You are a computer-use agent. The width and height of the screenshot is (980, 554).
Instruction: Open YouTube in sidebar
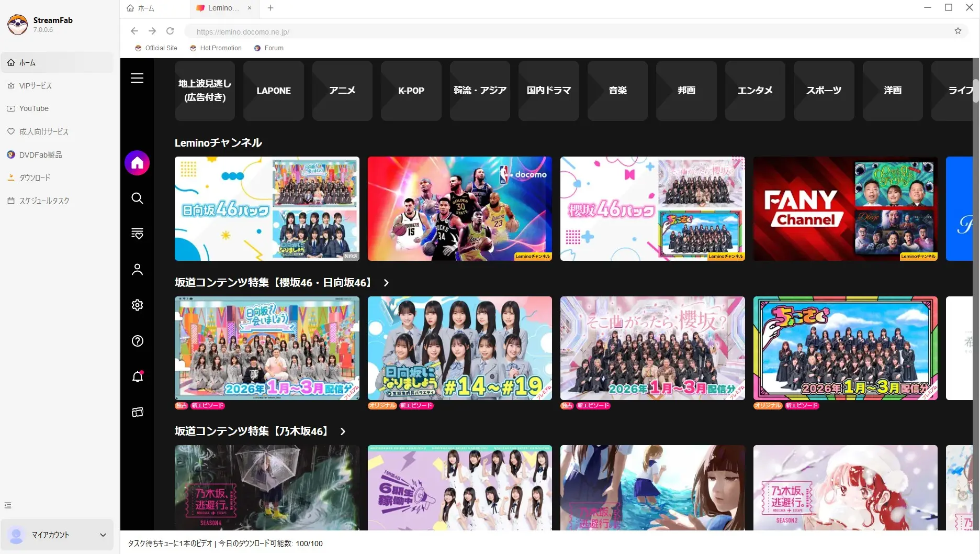[x=57, y=108]
